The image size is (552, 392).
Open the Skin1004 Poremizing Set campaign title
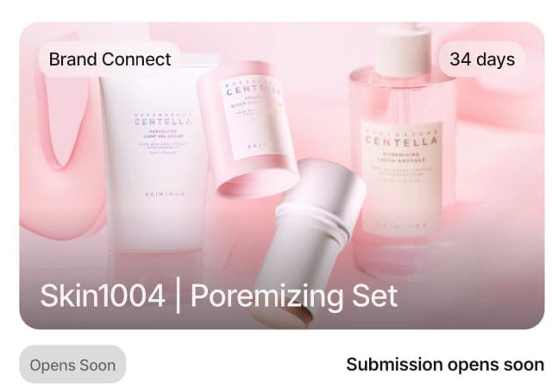pyautogui.click(x=218, y=296)
